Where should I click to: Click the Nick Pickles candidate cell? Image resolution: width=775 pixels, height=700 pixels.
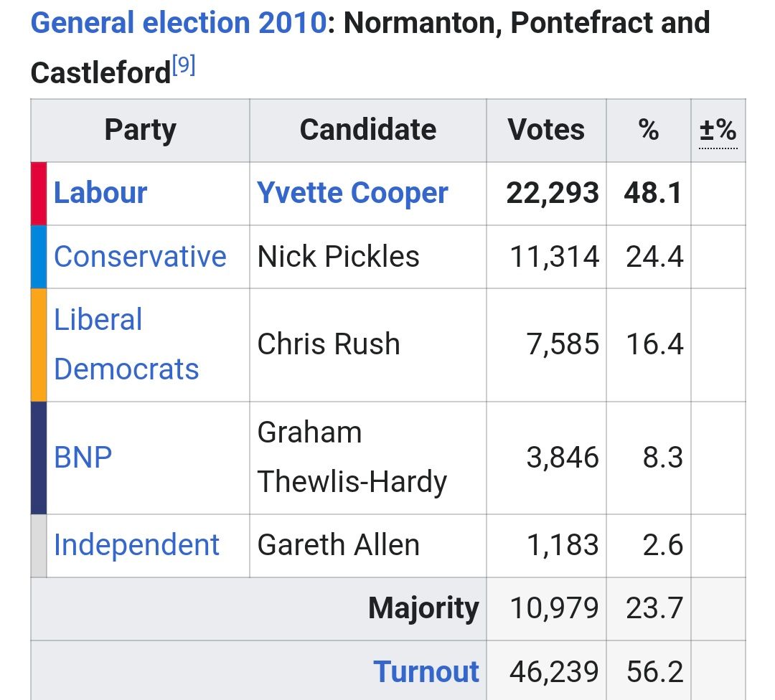click(x=338, y=257)
